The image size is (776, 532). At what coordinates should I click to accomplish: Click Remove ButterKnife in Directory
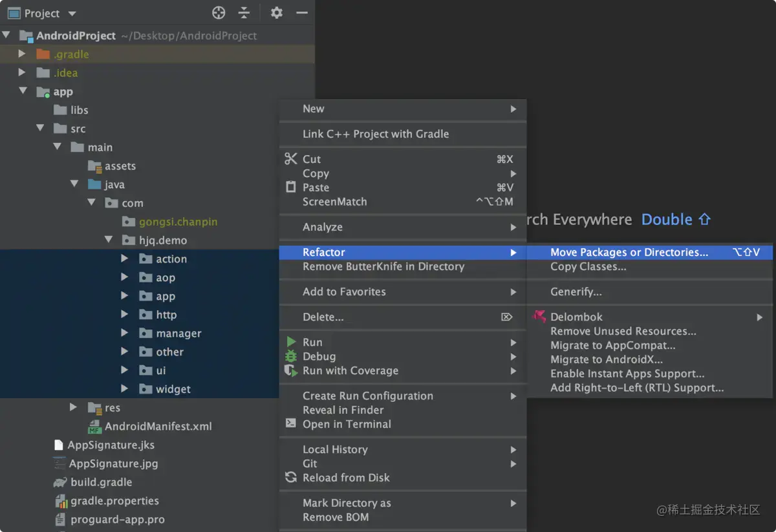[x=383, y=266]
